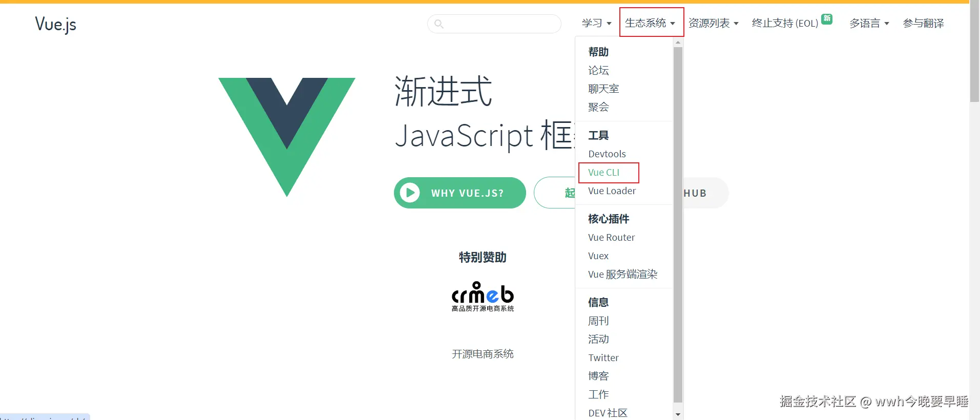The height and width of the screenshot is (420, 980).
Task: Open DEV 社区 menu entry
Action: pos(608,413)
